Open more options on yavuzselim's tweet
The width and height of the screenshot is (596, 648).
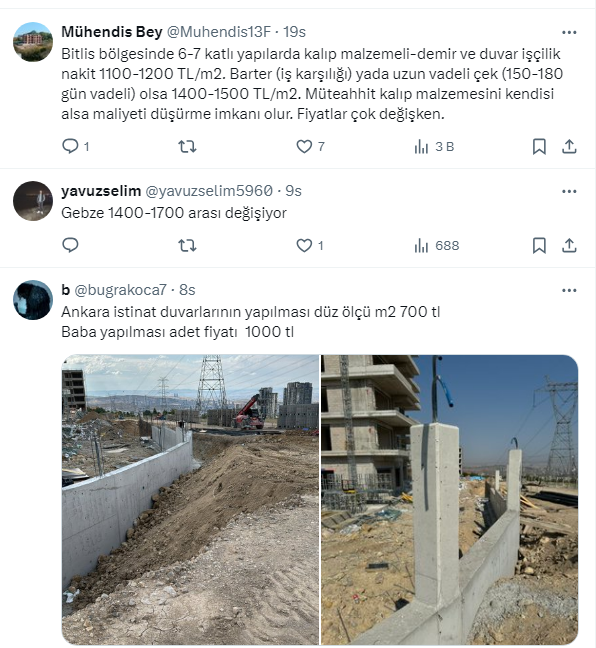[x=569, y=191]
